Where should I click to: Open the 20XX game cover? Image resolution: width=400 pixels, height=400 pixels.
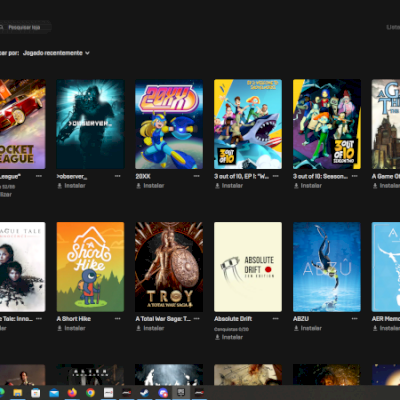(169, 124)
